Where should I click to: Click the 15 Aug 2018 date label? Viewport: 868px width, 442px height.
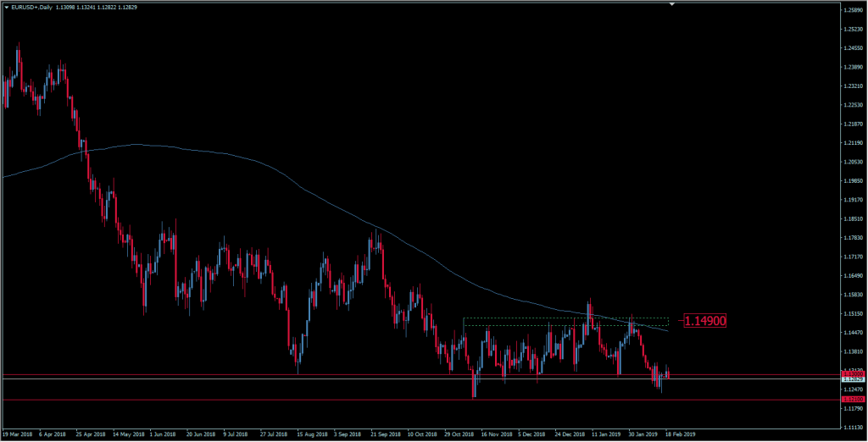(x=310, y=435)
